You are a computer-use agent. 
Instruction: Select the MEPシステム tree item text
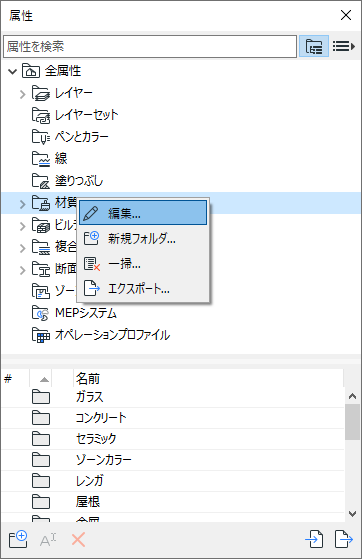(86, 313)
